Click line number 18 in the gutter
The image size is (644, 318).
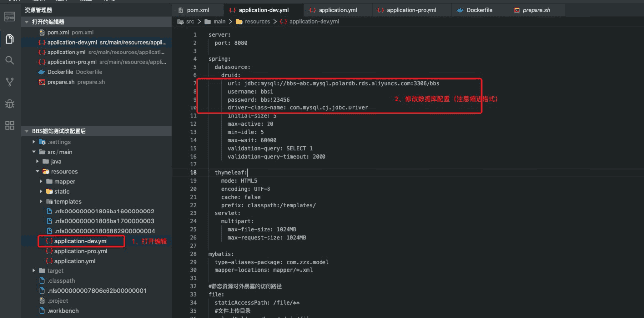click(194, 172)
